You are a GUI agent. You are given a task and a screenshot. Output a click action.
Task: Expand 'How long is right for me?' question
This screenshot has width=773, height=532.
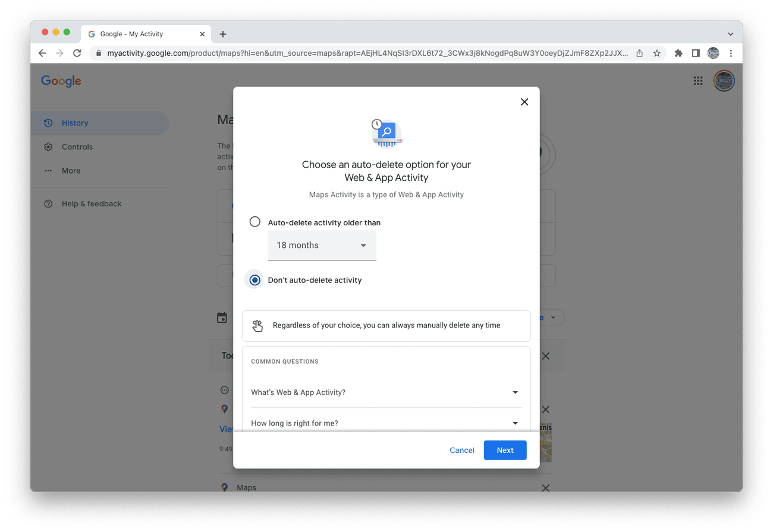coord(386,423)
